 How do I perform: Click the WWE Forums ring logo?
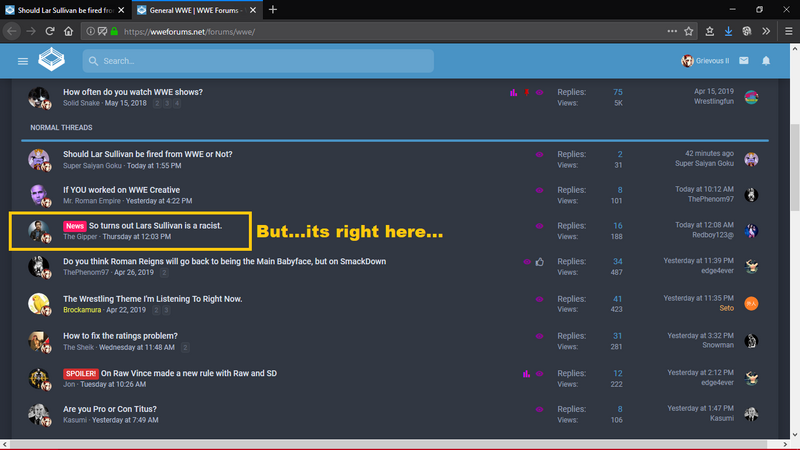click(52, 60)
